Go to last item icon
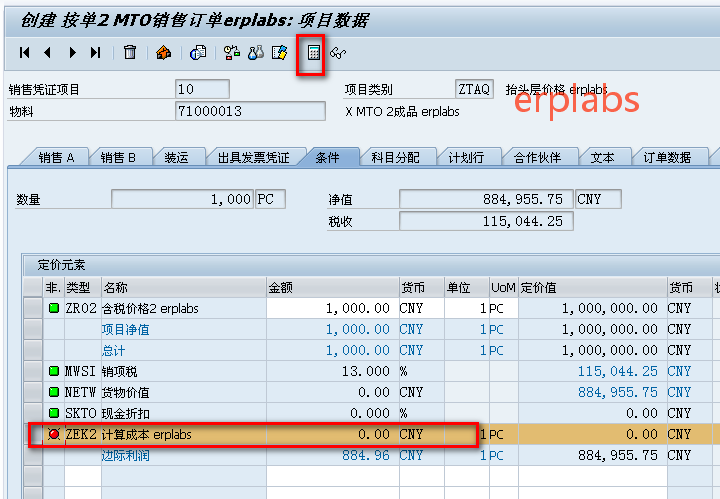Screen dimensions: 720x499 click(x=95, y=53)
